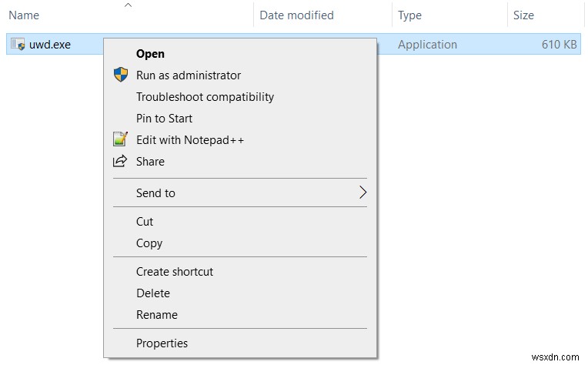This screenshot has height=365, width=588.
Task: Select Run as administrator
Action: pyautogui.click(x=189, y=75)
